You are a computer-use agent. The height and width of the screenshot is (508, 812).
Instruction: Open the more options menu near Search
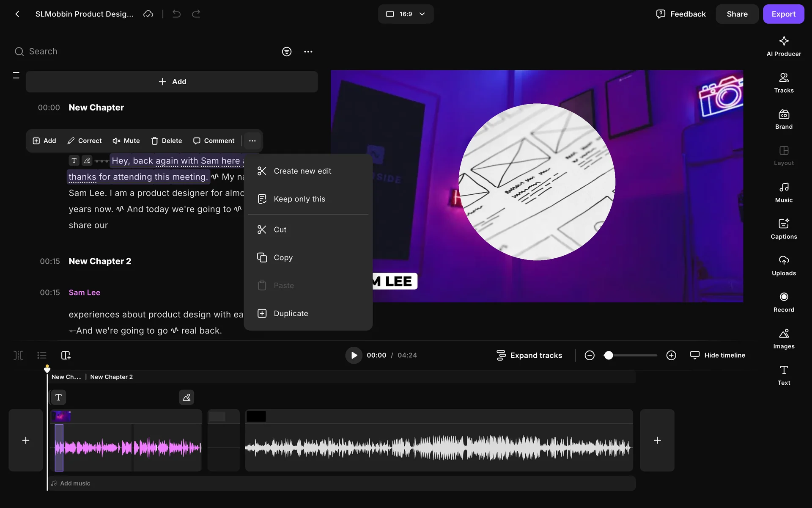pos(308,52)
